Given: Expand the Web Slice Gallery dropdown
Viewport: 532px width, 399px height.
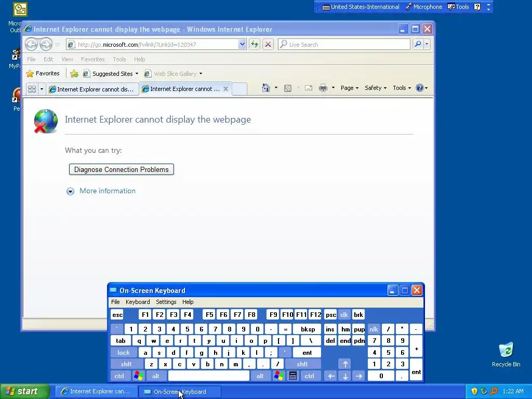Looking at the screenshot, I should (201, 74).
